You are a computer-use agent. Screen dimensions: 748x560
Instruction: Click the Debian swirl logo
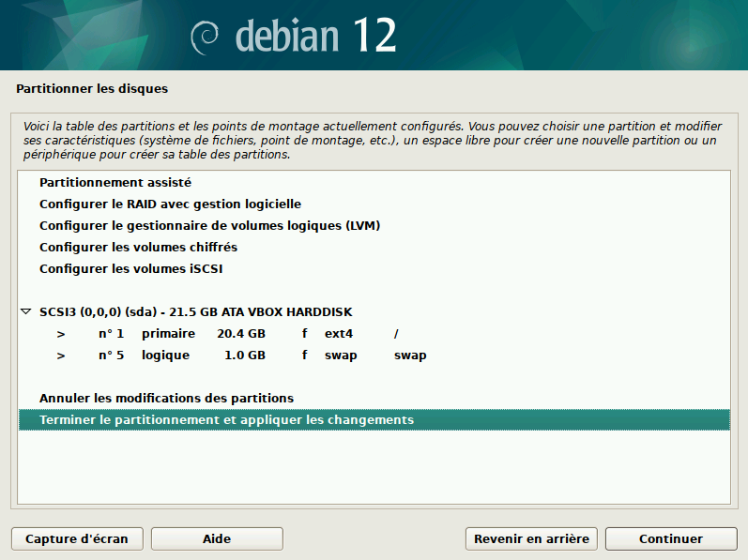[x=205, y=38]
